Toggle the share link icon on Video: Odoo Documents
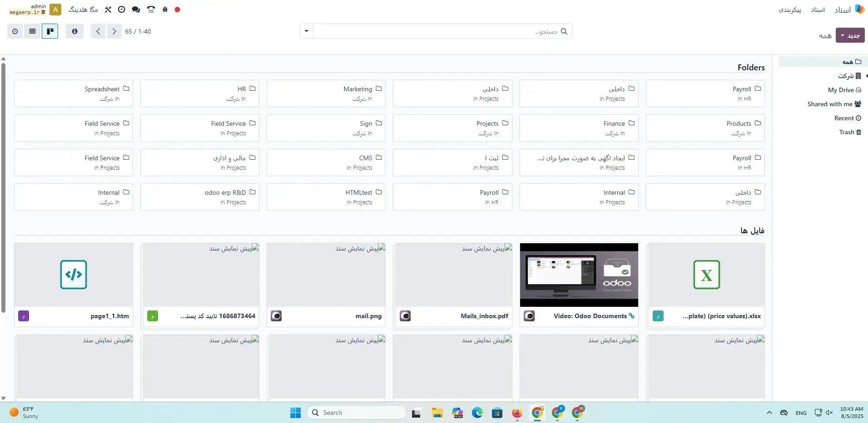The width and height of the screenshot is (868, 423). [632, 316]
